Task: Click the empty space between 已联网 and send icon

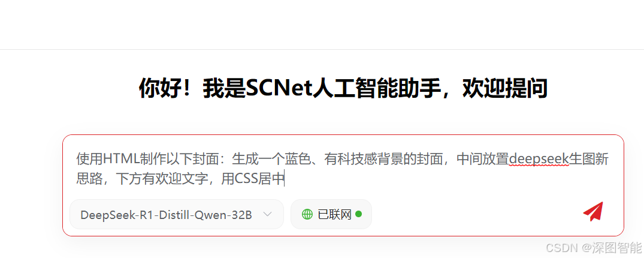Action: tap(476, 214)
